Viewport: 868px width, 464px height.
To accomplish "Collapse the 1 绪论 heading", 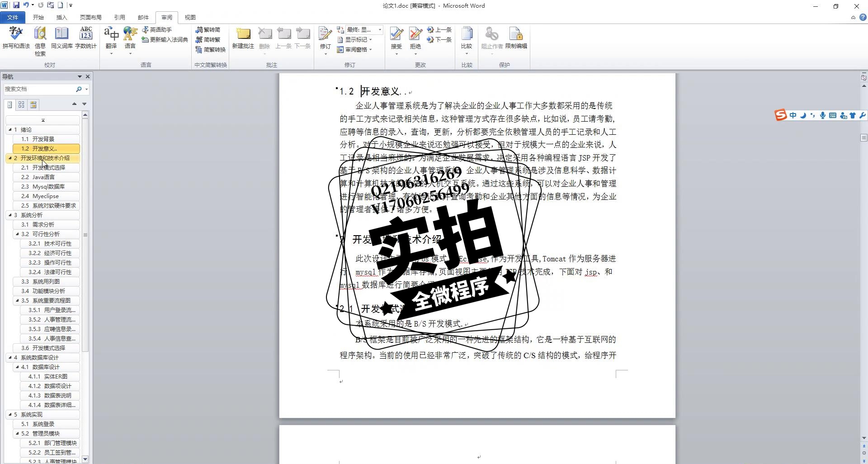I will [x=10, y=129].
